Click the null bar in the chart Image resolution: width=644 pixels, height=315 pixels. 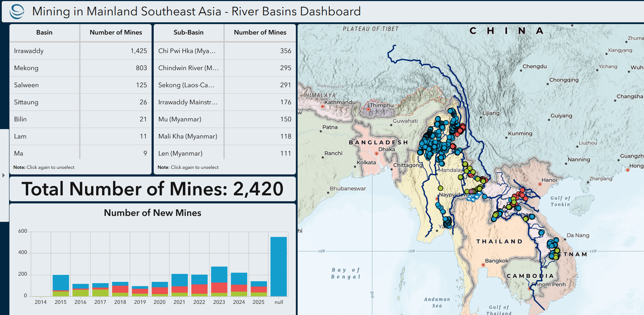coord(278,267)
